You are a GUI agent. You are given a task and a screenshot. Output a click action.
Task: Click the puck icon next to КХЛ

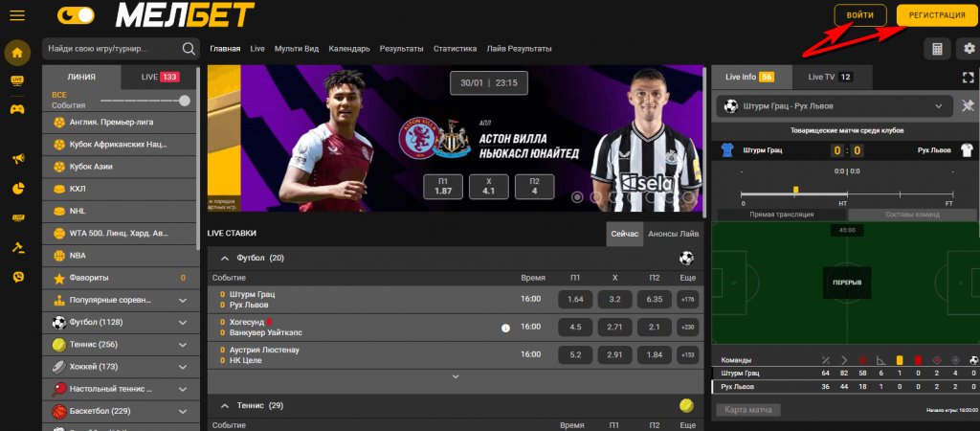pos(59,189)
